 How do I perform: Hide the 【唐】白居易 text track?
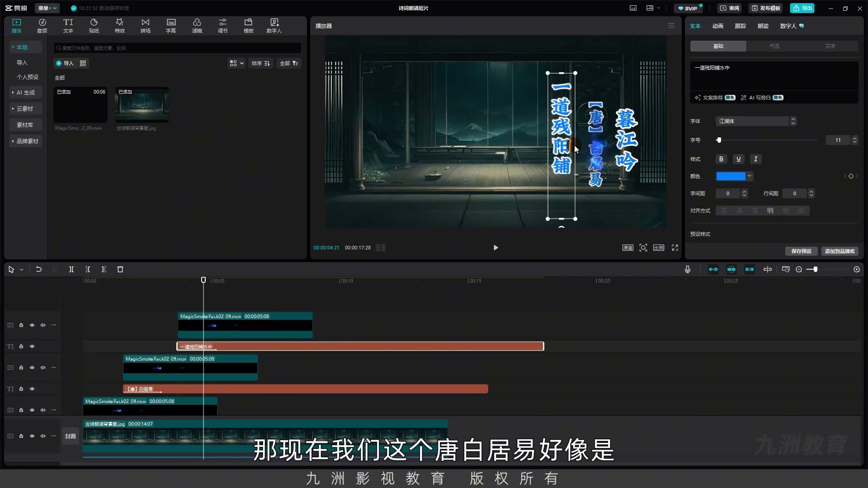(x=32, y=389)
